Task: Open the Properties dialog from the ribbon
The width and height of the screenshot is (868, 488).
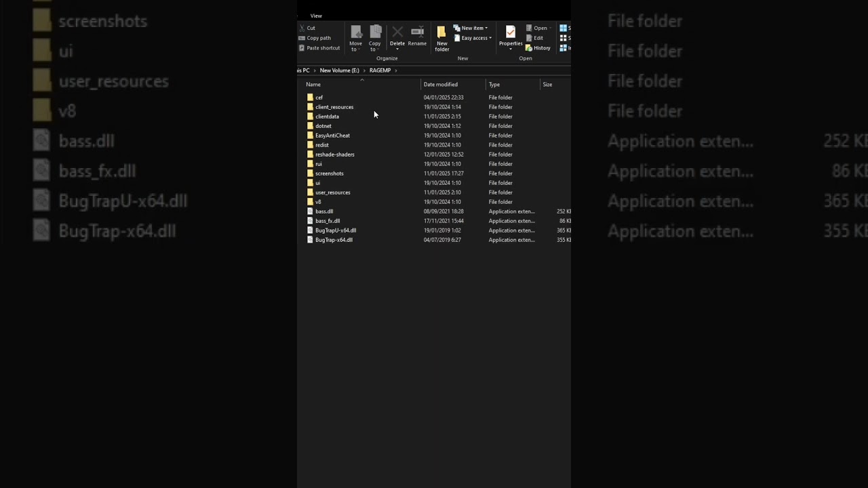Action: 511,37
